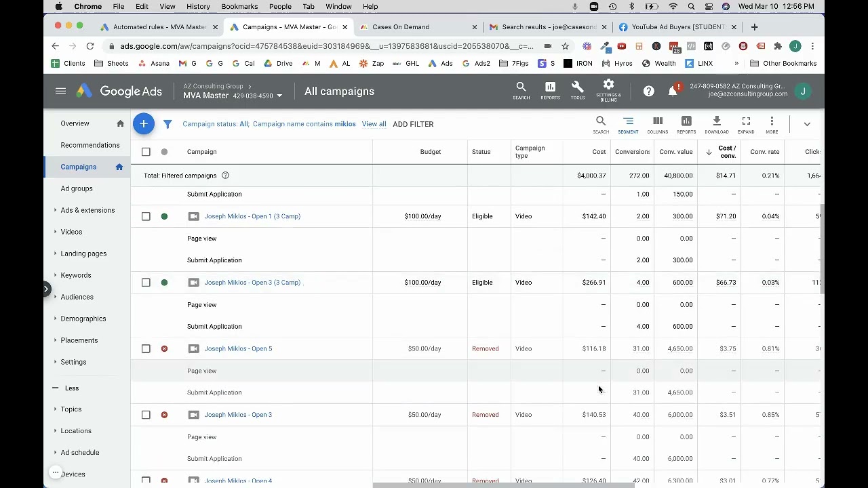Click the horizontal scrollbar at table bottom
This screenshot has width=868, height=488.
pyautogui.click(x=502, y=485)
